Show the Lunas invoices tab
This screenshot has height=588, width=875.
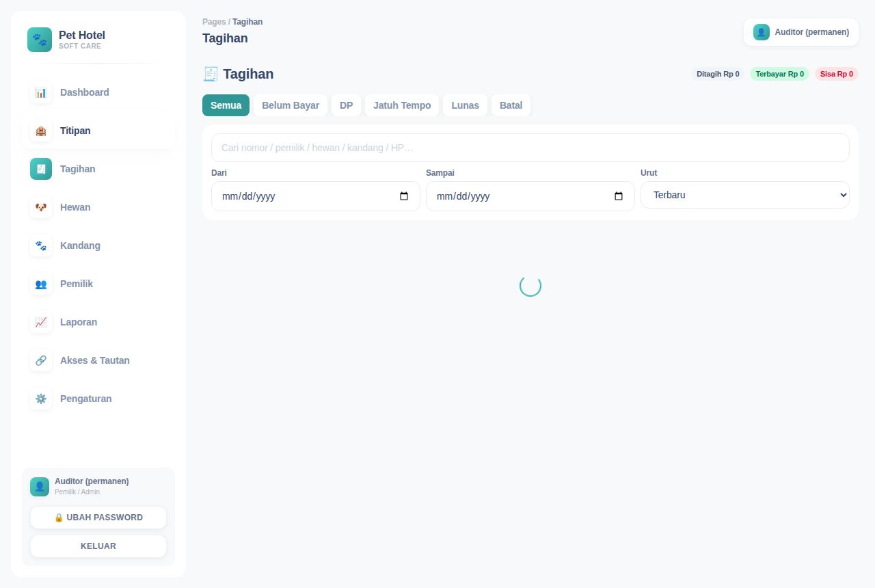pyautogui.click(x=465, y=105)
